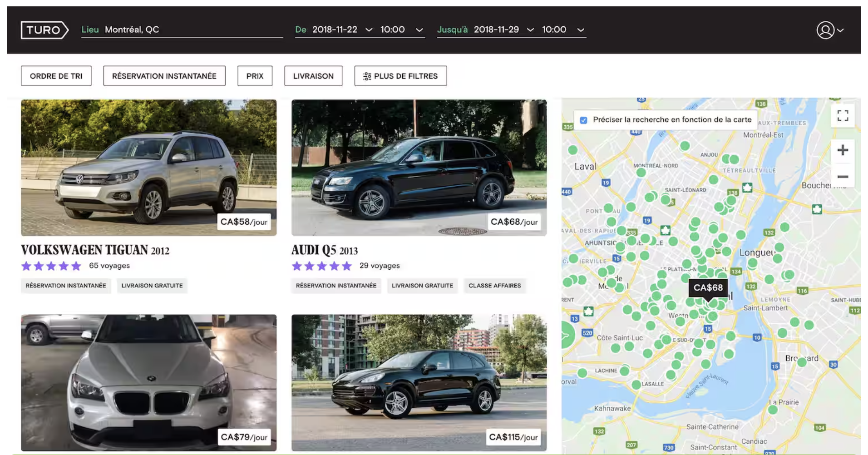
Task: Click the Sainte-Catherine map label
Action: [712, 427]
